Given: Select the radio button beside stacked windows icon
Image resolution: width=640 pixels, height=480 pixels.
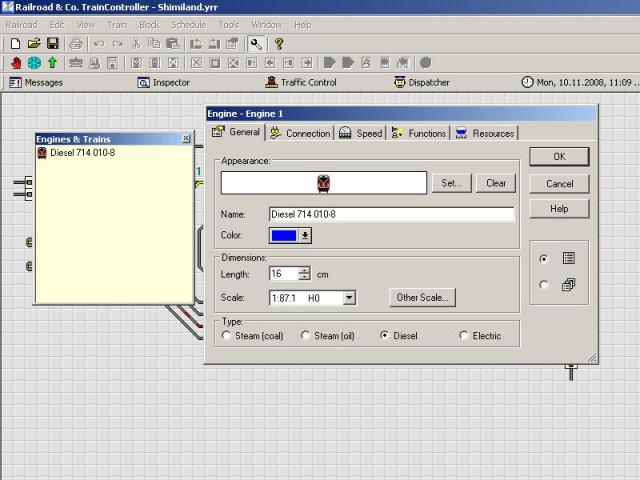Looking at the screenshot, I should coord(544,284).
